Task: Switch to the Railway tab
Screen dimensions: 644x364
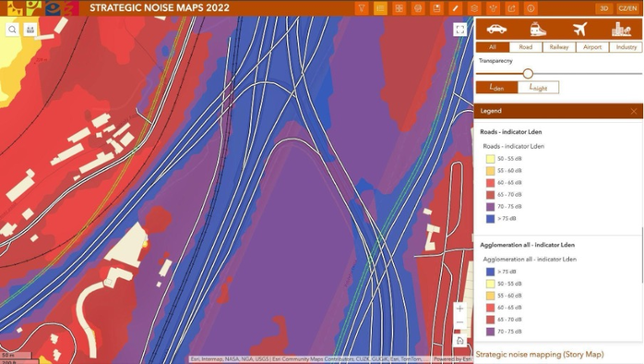Action: pyautogui.click(x=559, y=47)
